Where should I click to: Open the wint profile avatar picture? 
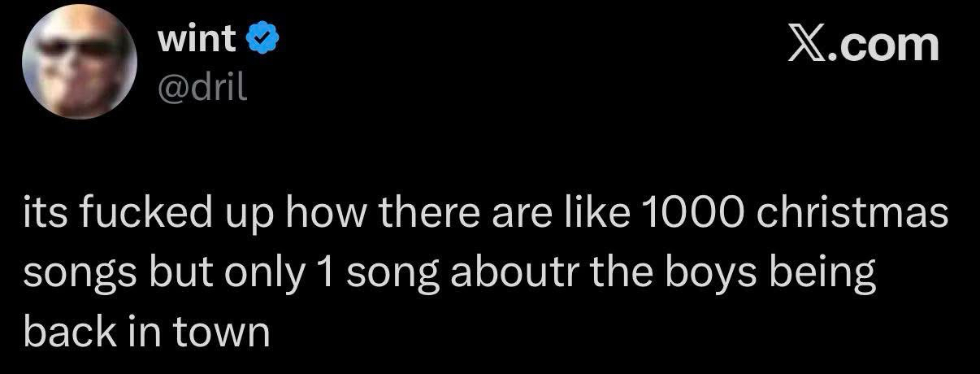[79, 63]
